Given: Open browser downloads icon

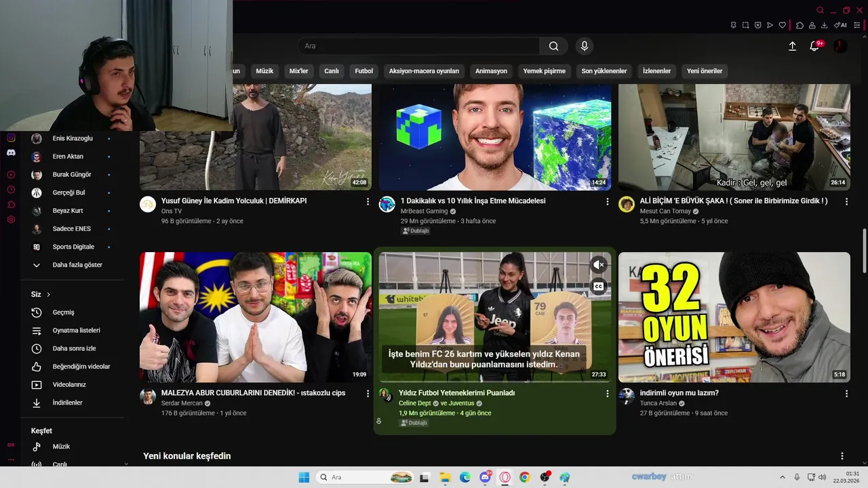Looking at the screenshot, I should (824, 25).
